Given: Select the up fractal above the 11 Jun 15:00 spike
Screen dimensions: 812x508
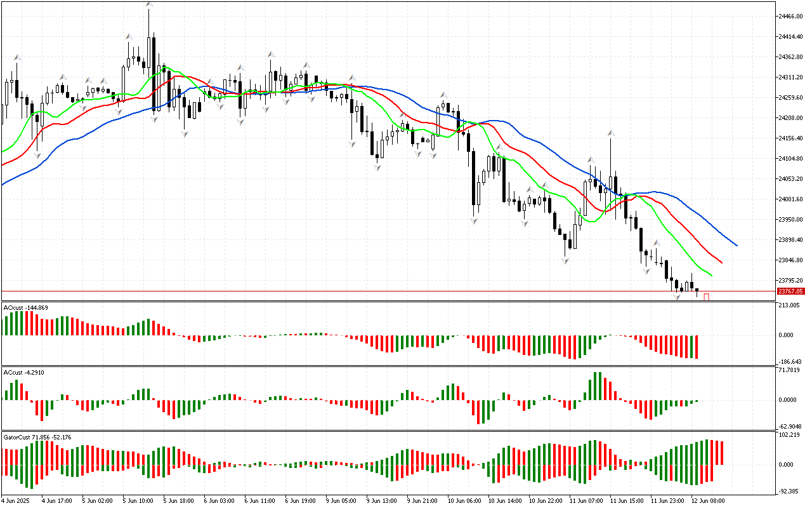Looking at the screenshot, I should coord(611,133).
